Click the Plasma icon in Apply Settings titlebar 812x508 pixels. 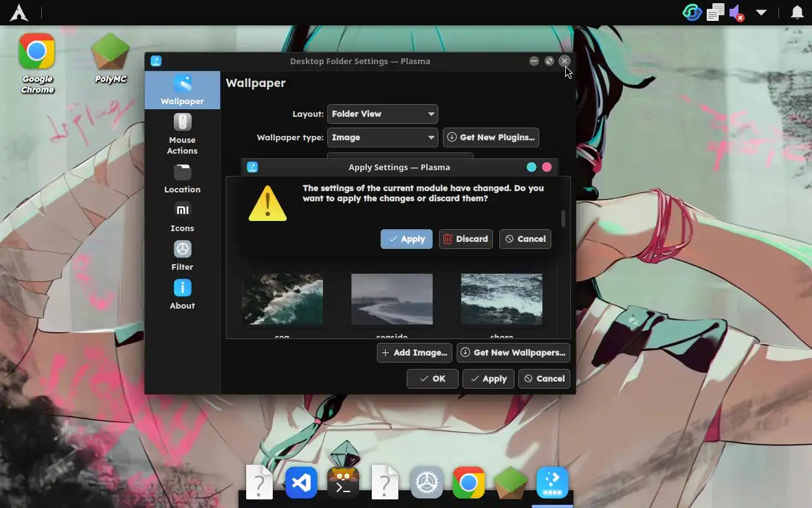pyautogui.click(x=252, y=167)
